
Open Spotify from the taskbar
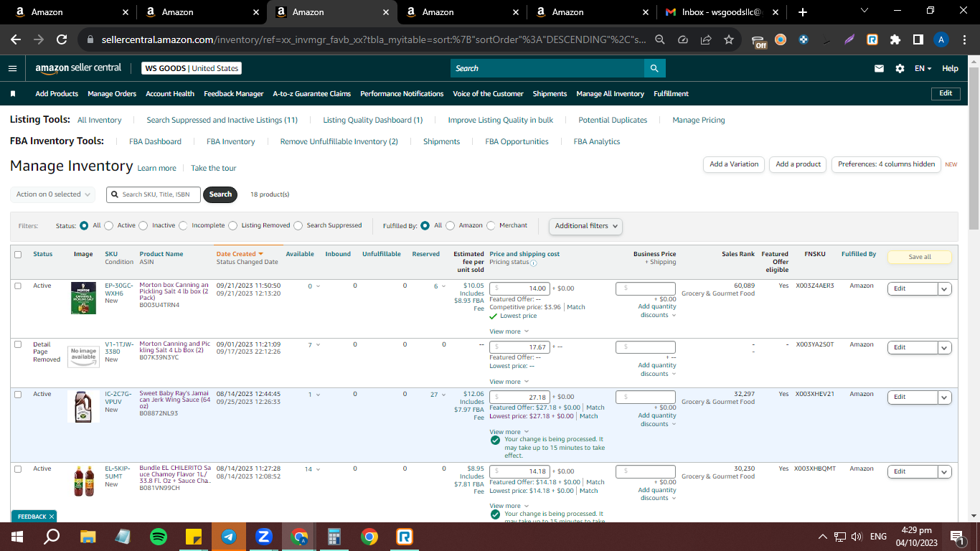tap(159, 536)
